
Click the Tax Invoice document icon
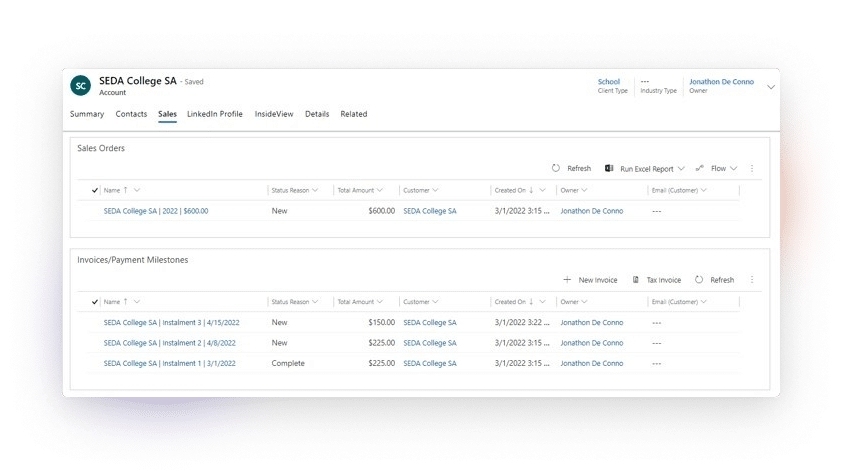tap(636, 279)
